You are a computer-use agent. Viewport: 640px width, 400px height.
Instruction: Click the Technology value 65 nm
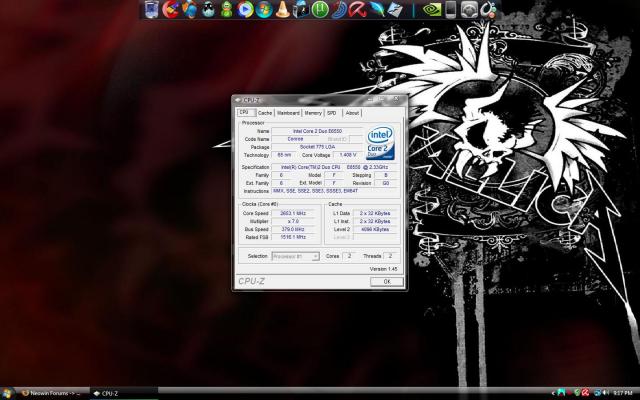(x=284, y=155)
